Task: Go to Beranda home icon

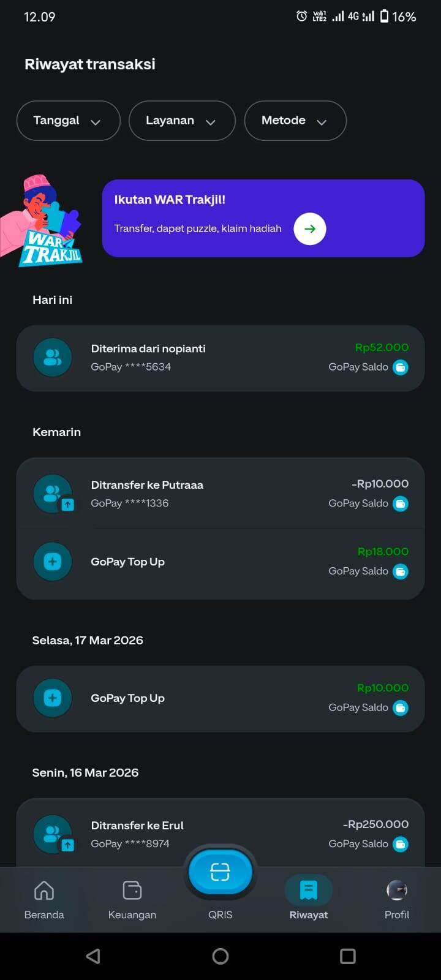Action: (44, 890)
